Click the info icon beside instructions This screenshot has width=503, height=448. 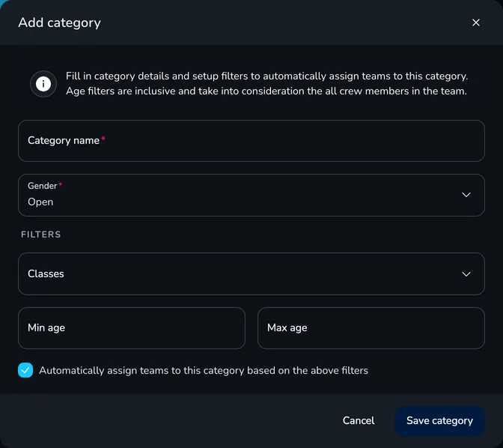click(x=43, y=84)
